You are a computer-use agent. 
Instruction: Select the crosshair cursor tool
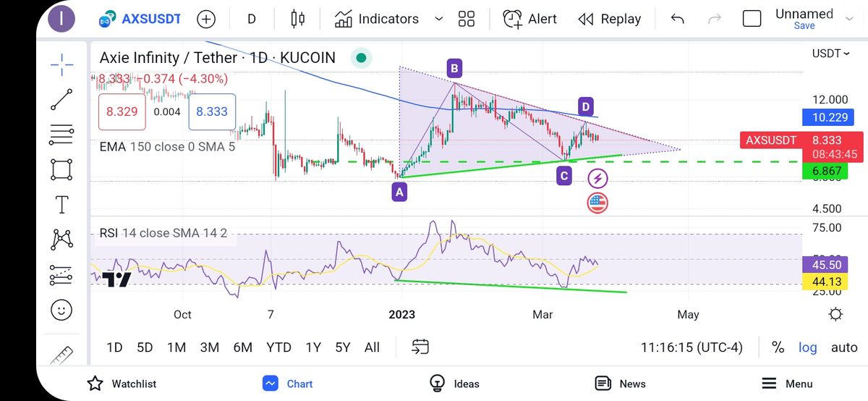click(x=62, y=64)
